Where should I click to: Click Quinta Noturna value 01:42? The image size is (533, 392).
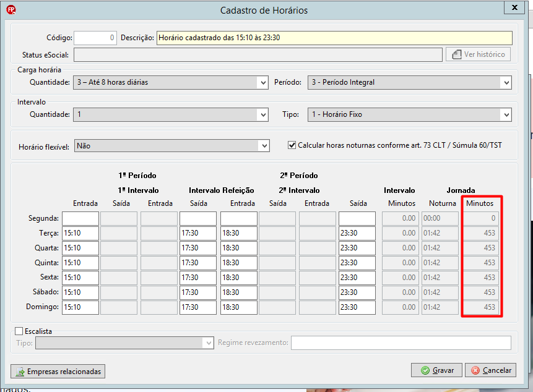tap(440, 263)
